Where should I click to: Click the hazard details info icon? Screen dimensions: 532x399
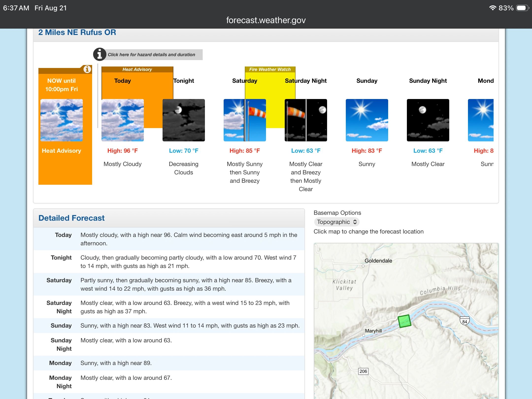coord(100,54)
